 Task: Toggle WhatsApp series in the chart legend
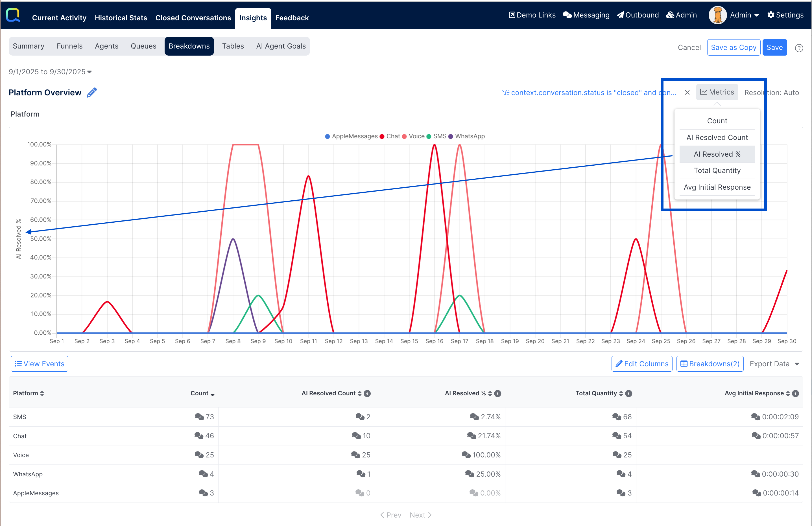[x=466, y=136]
